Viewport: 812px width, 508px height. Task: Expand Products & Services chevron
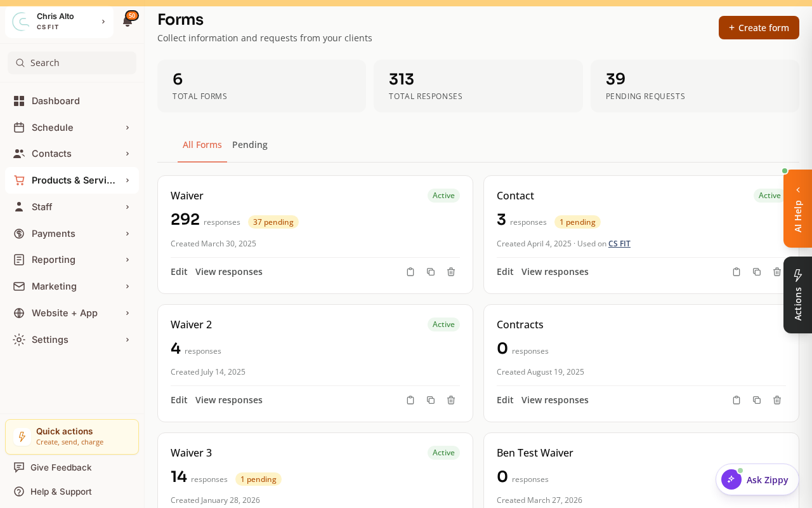tap(128, 180)
